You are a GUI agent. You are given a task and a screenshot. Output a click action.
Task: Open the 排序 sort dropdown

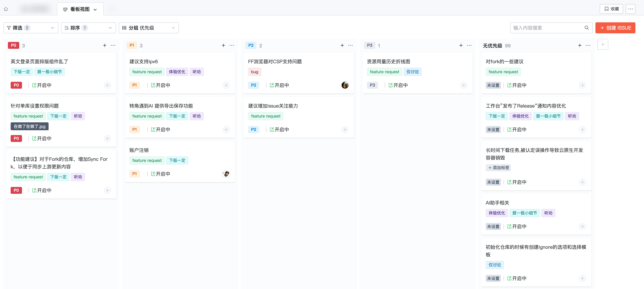[x=88, y=28]
